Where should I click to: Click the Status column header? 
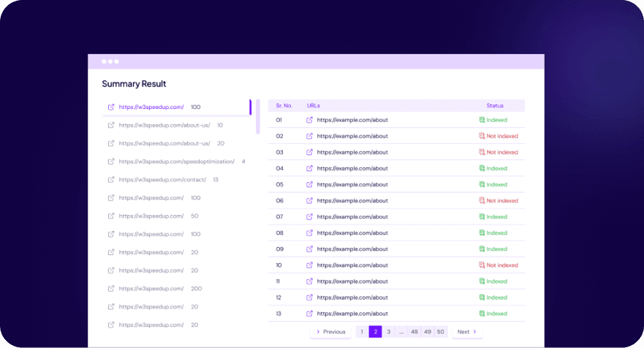[x=495, y=105]
